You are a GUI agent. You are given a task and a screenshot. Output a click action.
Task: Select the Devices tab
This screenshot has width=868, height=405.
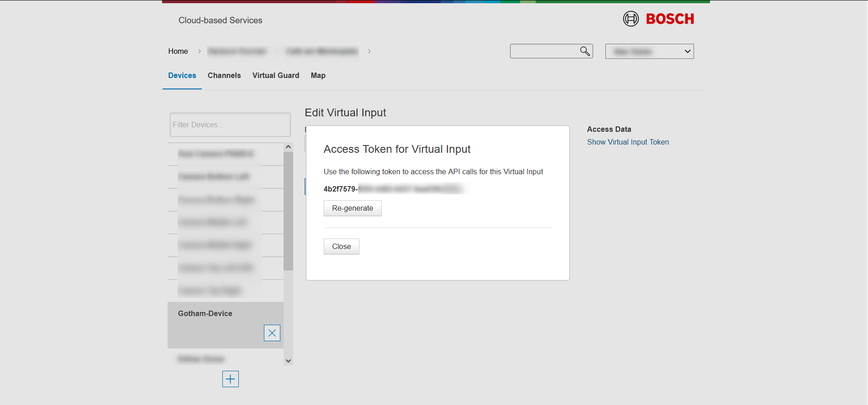182,76
